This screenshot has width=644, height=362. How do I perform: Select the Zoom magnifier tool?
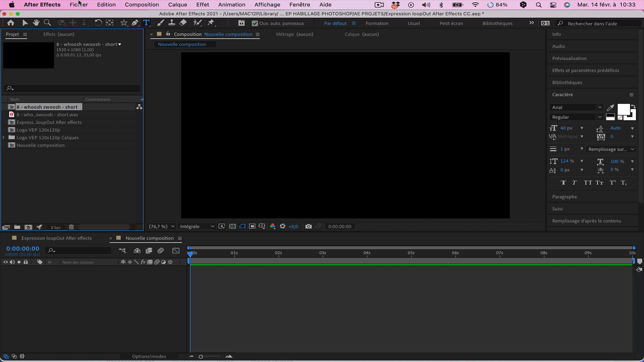47,23
